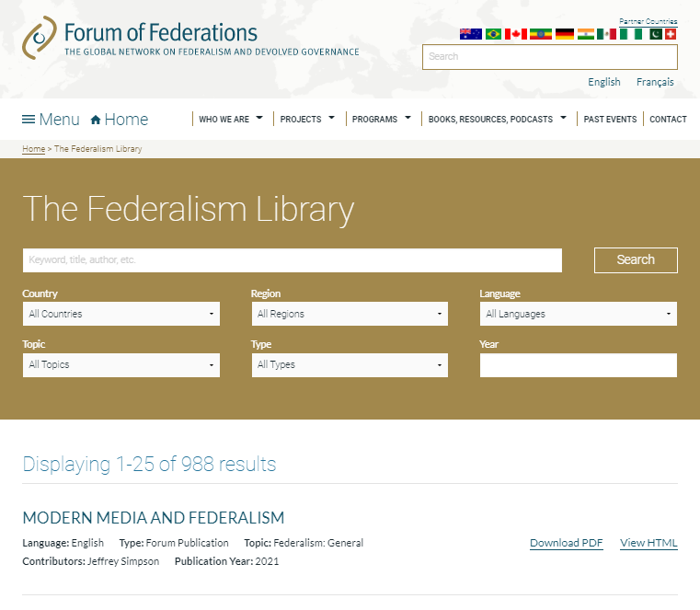This screenshot has width=700, height=610.
Task: Click the Canada flag icon
Action: point(516,34)
